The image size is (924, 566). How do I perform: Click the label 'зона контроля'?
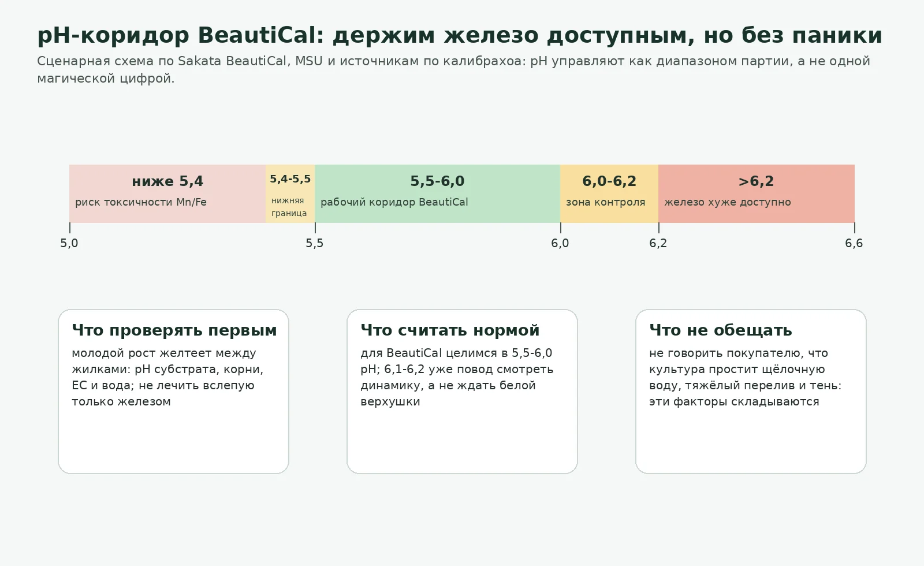pos(606,202)
